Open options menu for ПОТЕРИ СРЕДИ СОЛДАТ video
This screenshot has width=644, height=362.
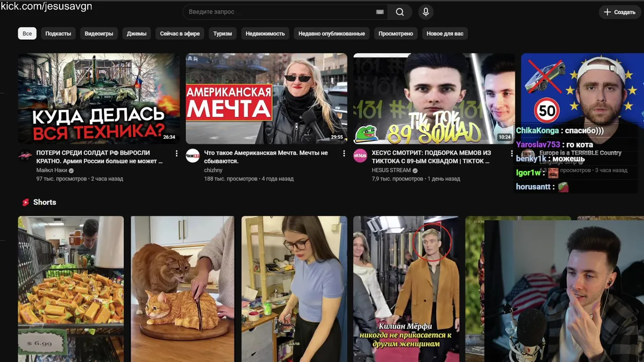[177, 153]
